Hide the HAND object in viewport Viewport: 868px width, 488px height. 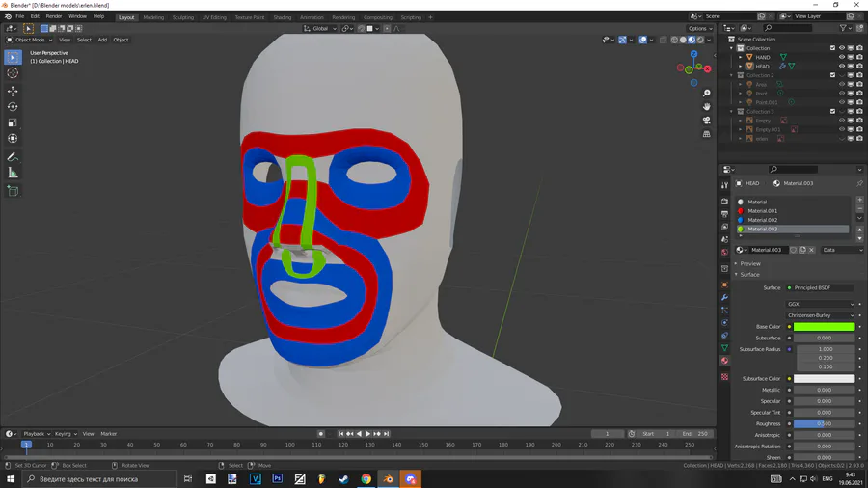841,57
